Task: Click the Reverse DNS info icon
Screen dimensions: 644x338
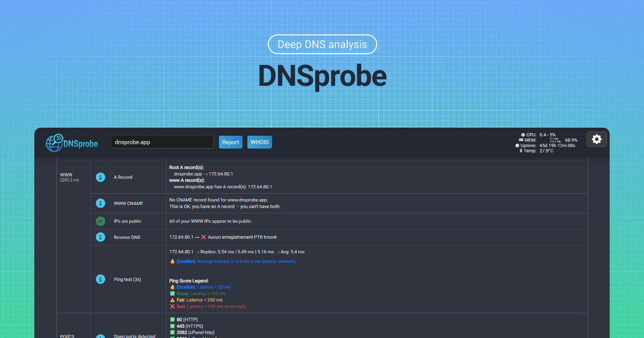Action: 100,237
